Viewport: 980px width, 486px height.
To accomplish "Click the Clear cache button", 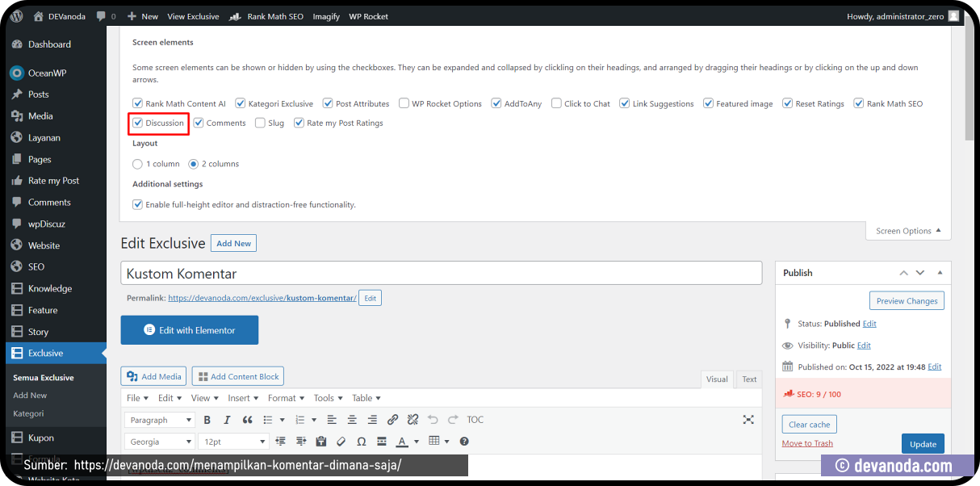I will pyautogui.click(x=810, y=425).
